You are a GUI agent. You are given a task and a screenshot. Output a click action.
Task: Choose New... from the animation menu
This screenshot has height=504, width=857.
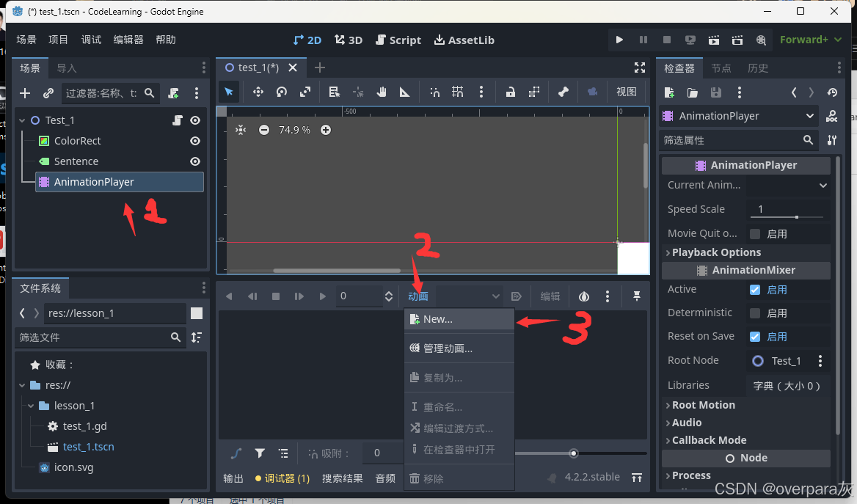click(x=440, y=318)
